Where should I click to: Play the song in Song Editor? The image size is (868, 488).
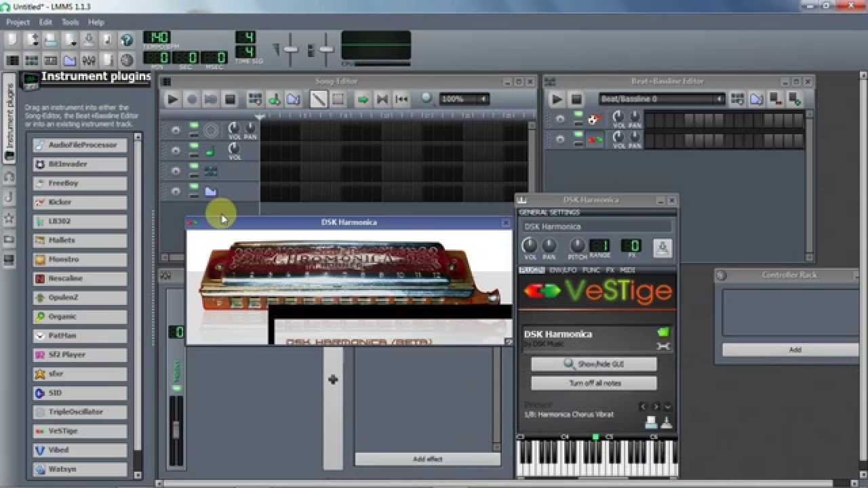(172, 100)
